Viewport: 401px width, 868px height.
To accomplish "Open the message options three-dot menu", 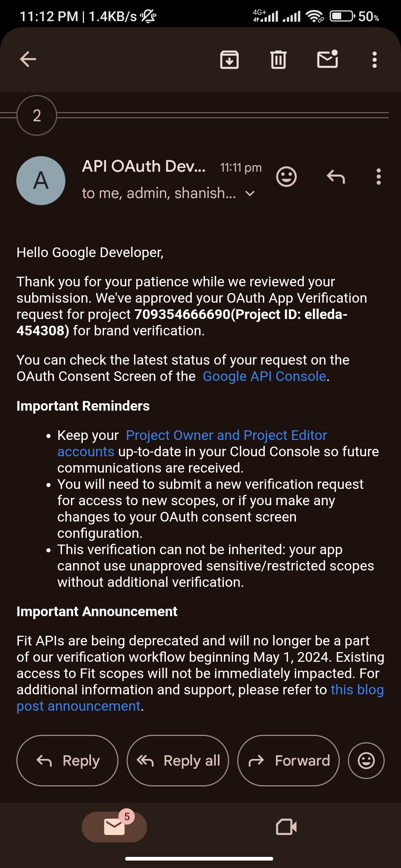I will (x=378, y=177).
